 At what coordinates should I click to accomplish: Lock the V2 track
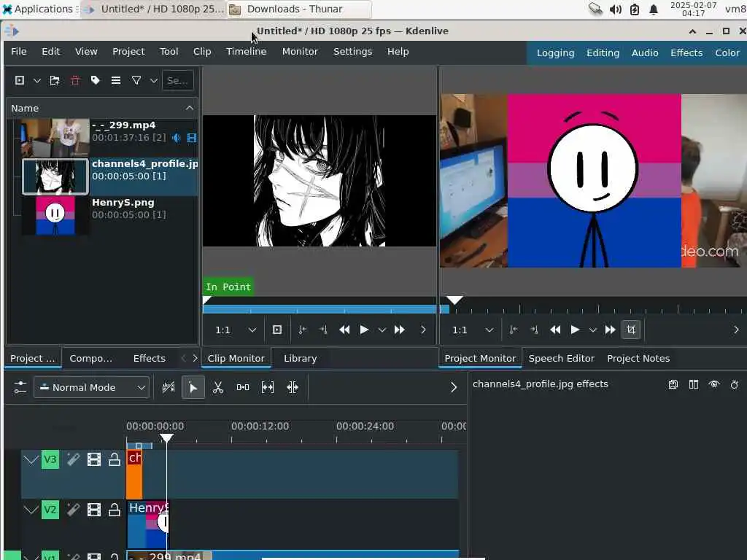115,510
